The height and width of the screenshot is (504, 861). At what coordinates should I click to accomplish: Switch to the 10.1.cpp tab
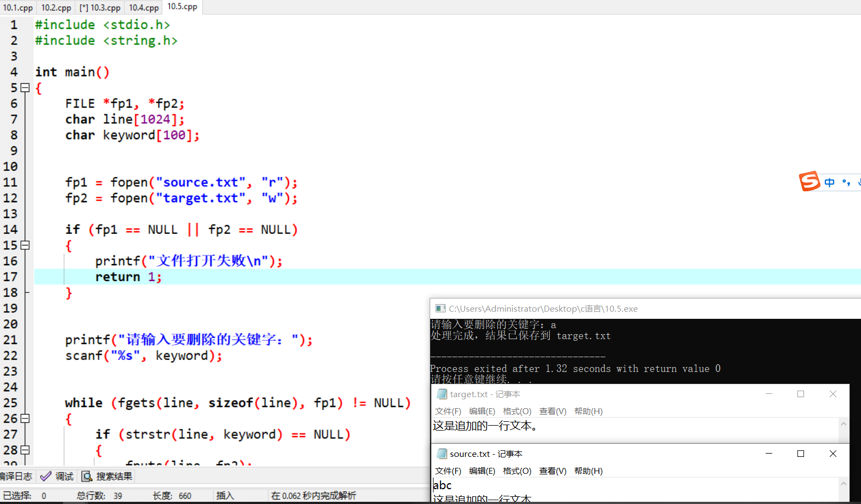(x=18, y=8)
